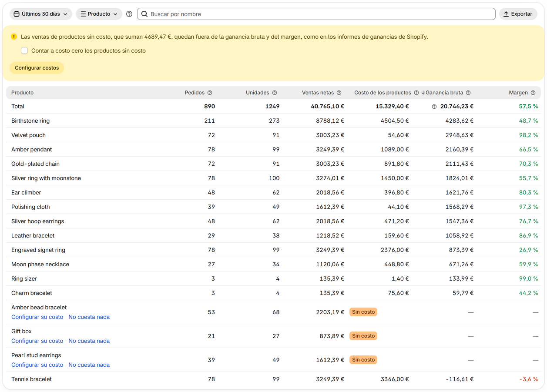Sort by the Ganancia bruta column header
Screen dimensions: 547x392
point(444,93)
